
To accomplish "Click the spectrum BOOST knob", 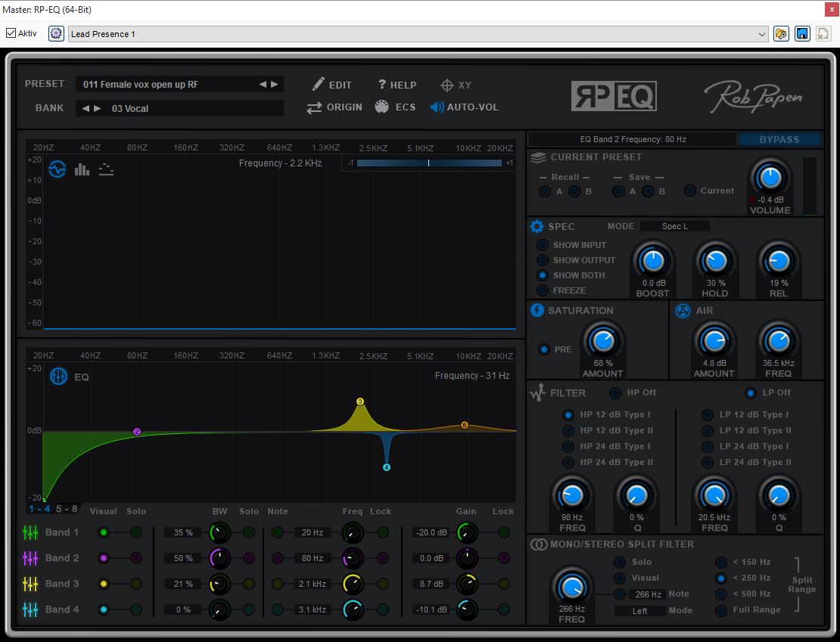I will point(652,261).
